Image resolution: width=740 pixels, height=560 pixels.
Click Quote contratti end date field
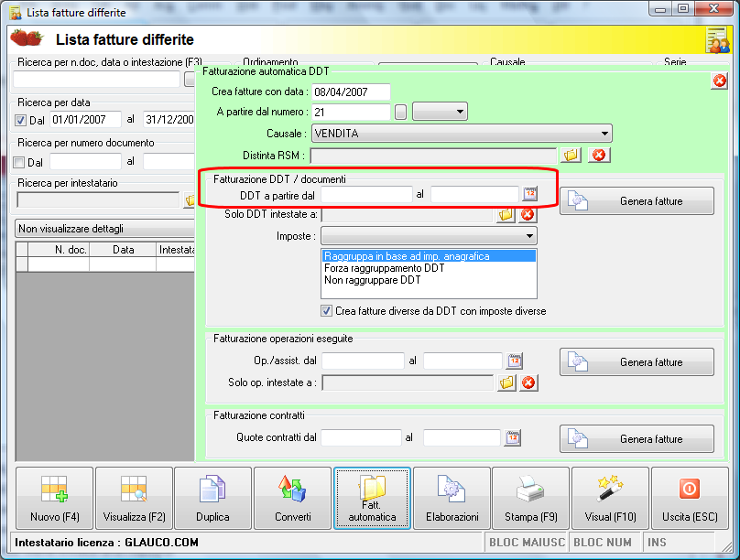coord(462,438)
